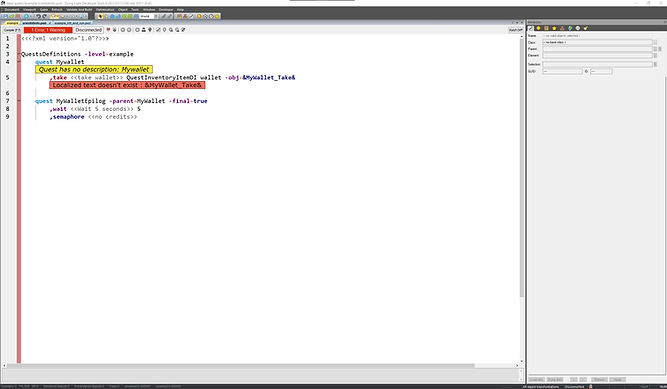Click the undo arrow icon
Viewport: 667px width, 389px height.
pyautogui.click(x=38, y=16)
